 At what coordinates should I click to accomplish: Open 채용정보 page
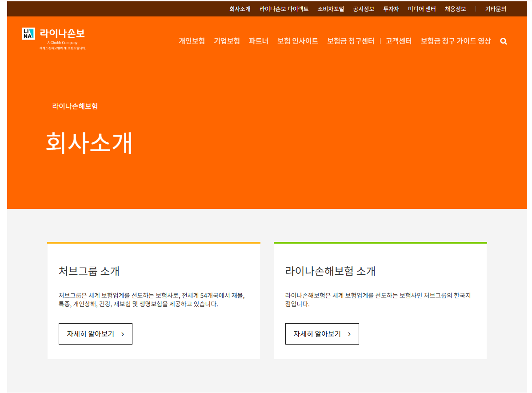[455, 9]
